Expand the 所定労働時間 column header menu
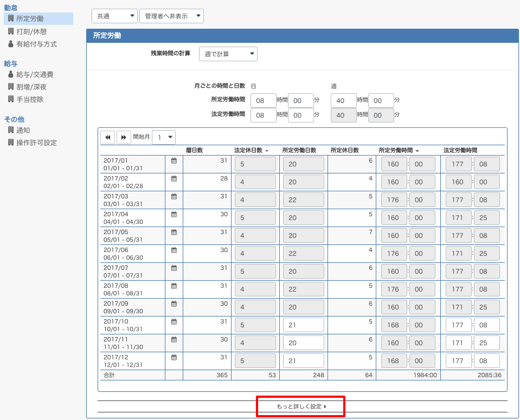 (x=417, y=151)
